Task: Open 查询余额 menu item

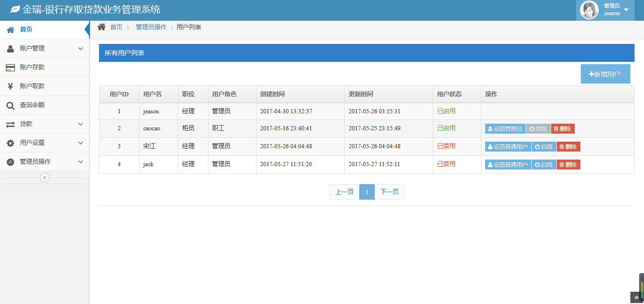Action: coord(44,105)
